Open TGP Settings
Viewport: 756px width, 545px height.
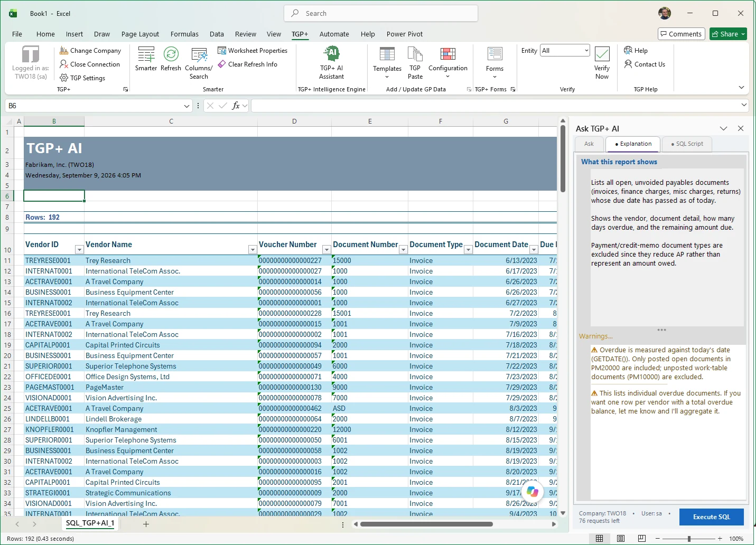[x=82, y=78]
